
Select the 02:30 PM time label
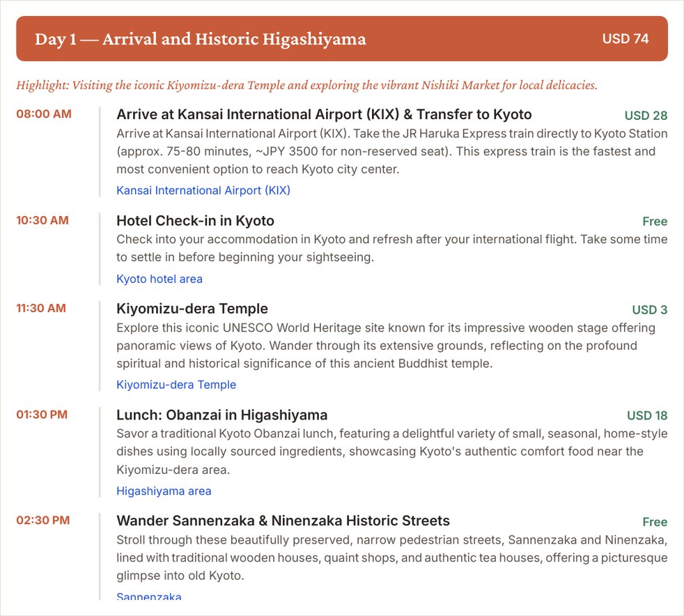(42, 521)
